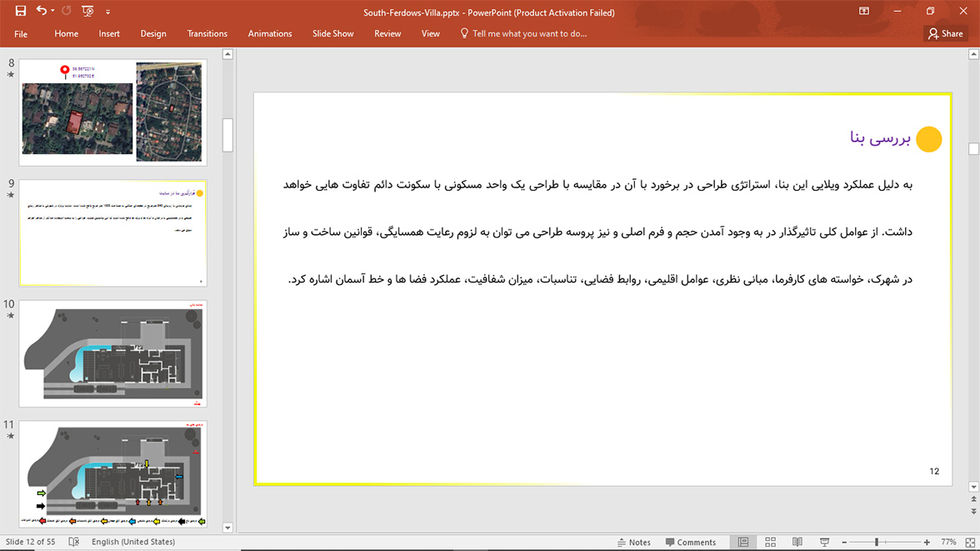Fit slide to current window icon
980x551 pixels.
(970, 542)
